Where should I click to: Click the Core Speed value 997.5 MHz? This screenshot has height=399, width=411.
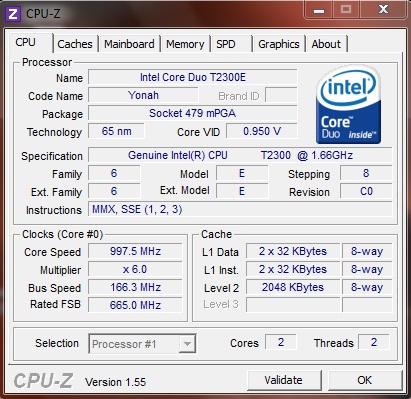[x=135, y=251]
